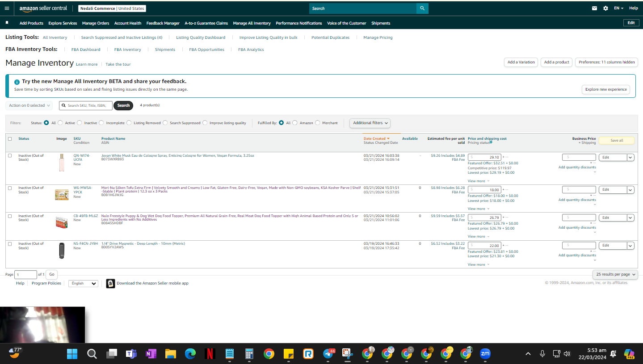Open the English language dropdown in footer
643x364 pixels.
point(83,283)
